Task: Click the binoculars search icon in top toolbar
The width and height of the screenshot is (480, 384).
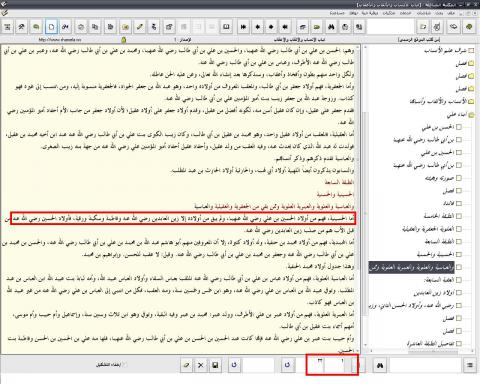Action: 331,27
